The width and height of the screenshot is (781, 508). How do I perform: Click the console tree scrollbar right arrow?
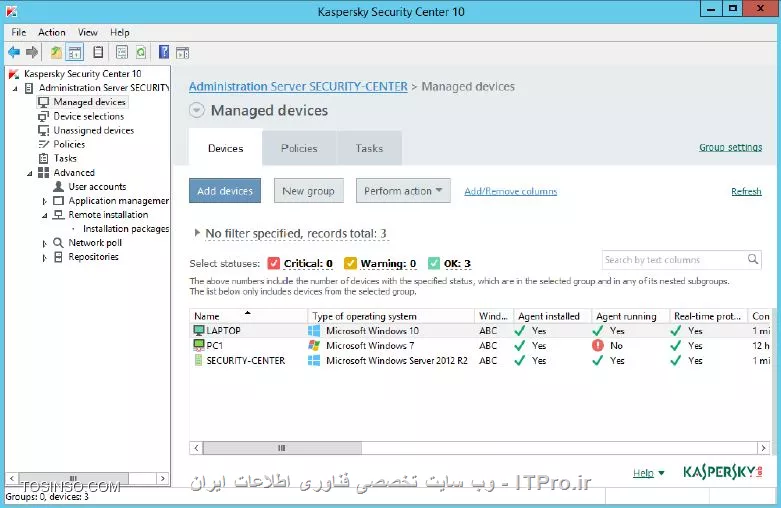(x=162, y=478)
